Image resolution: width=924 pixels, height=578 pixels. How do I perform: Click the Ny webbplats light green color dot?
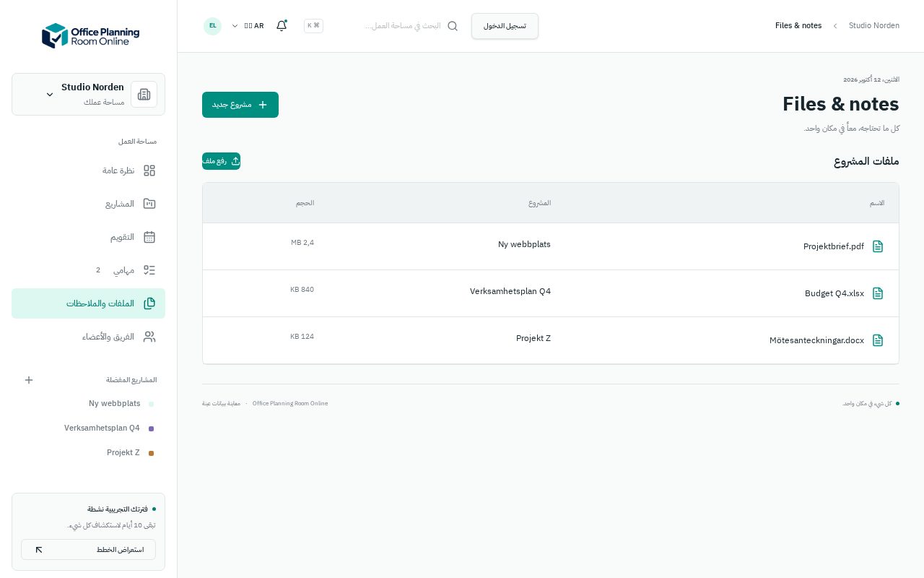(151, 405)
